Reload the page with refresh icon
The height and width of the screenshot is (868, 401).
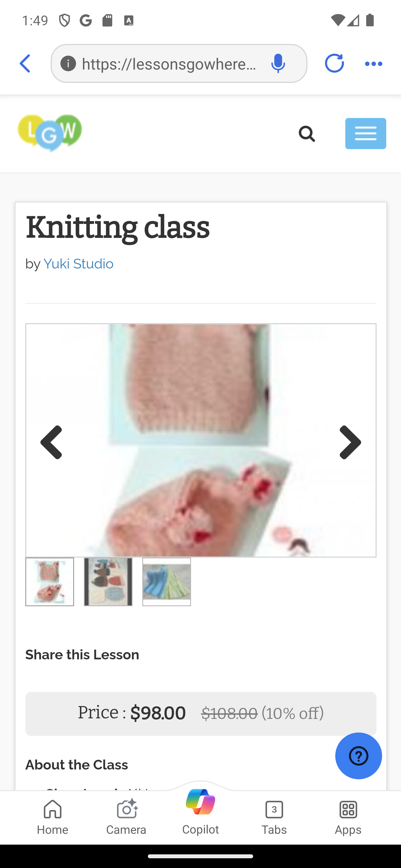click(x=334, y=63)
